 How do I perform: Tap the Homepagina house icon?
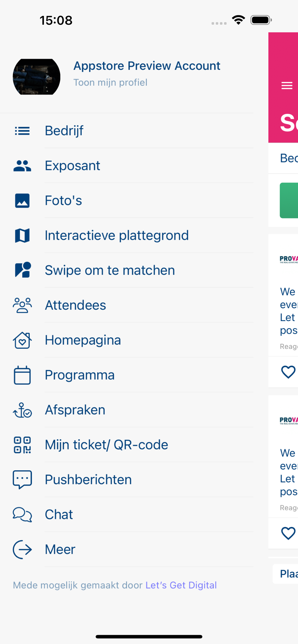point(22,340)
